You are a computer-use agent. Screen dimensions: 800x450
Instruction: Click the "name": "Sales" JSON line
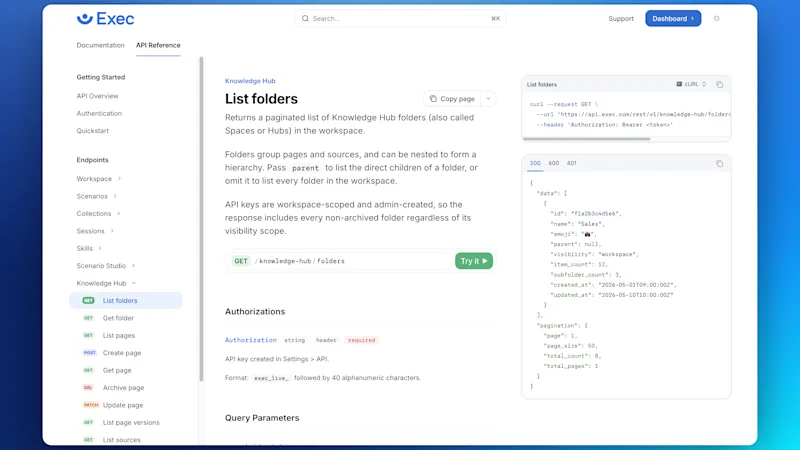tap(578, 223)
